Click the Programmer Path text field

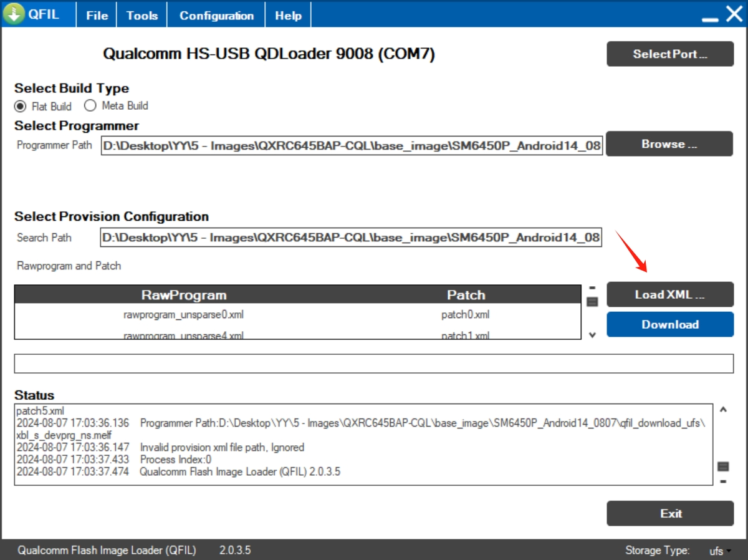[352, 146]
